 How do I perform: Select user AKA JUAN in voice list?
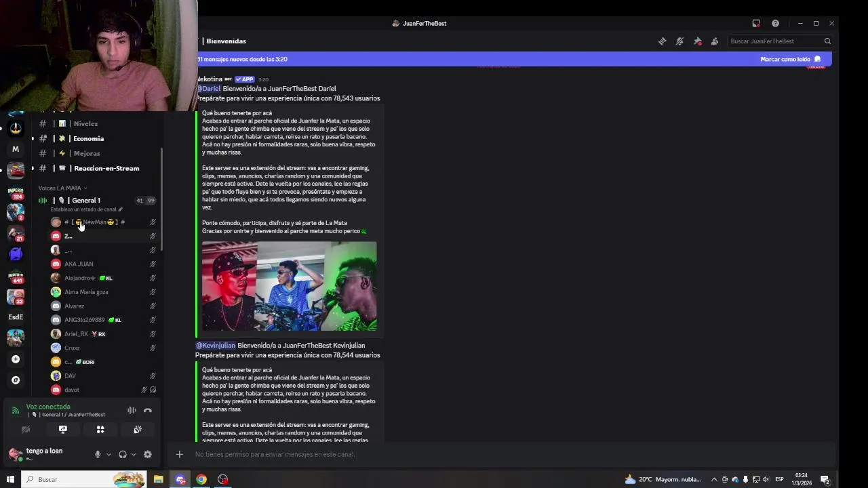click(104, 264)
